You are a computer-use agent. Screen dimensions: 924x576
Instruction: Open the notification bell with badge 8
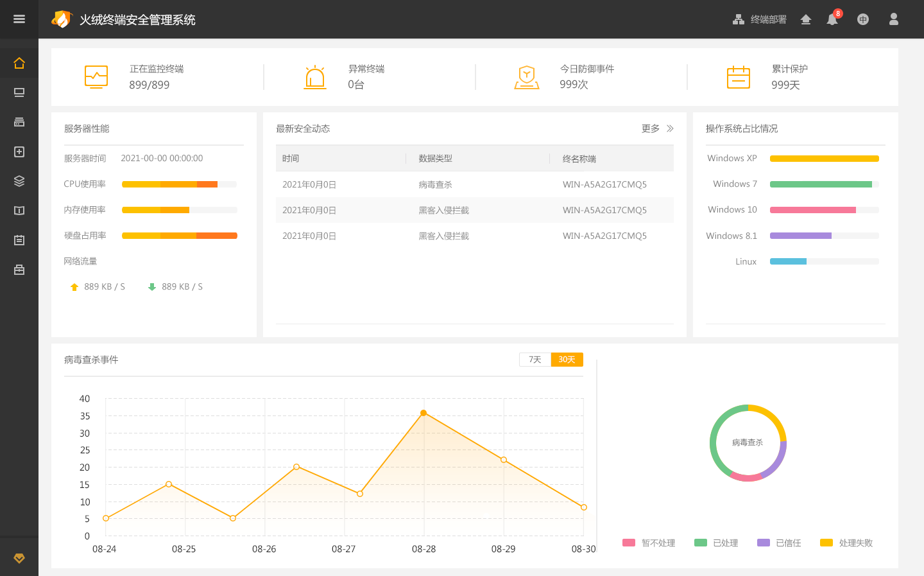832,19
